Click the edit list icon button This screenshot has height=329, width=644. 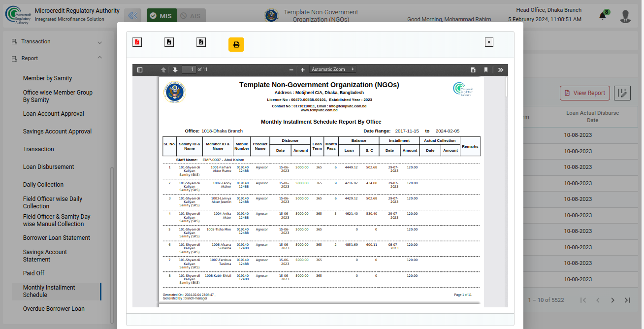click(623, 93)
